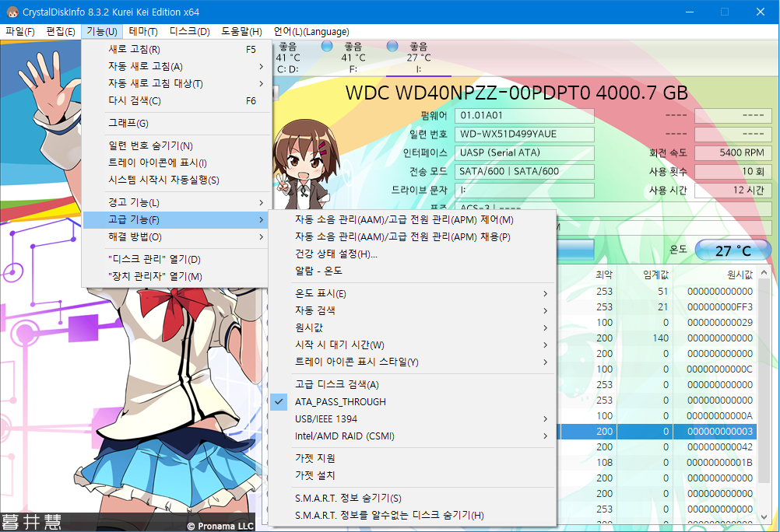Open the 언어(L)(Language) menu
Screen dimensions: 780x532
[311, 32]
